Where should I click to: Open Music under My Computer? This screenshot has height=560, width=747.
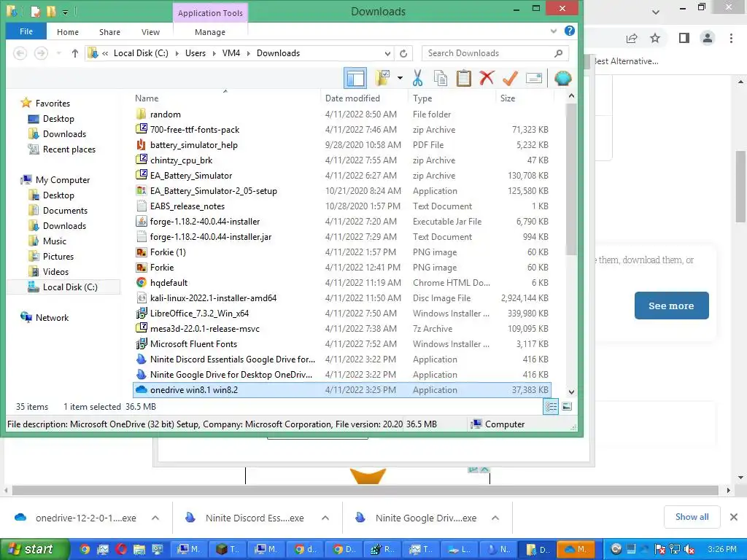pyautogui.click(x=54, y=241)
